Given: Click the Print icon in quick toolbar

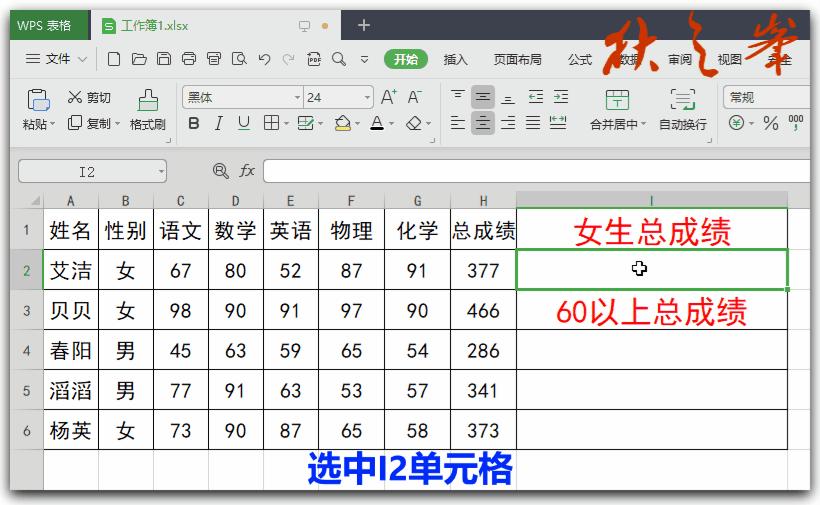Looking at the screenshot, I should tap(189, 59).
